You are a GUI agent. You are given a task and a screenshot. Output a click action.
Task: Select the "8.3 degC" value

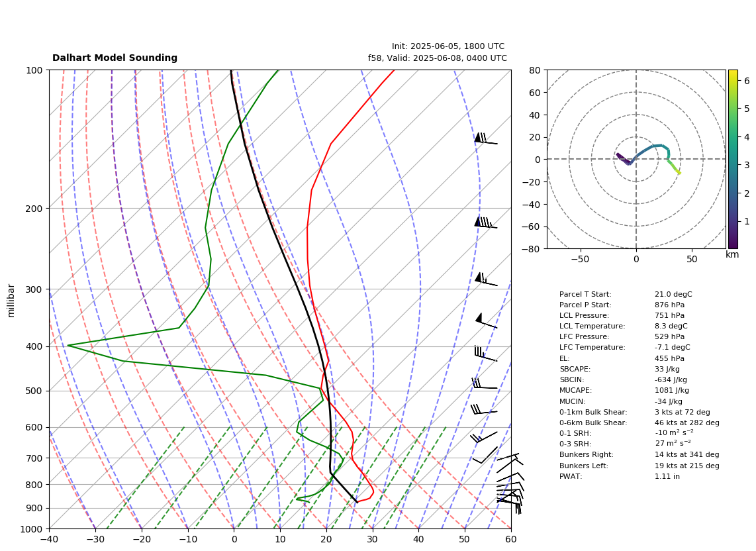[671, 326]
